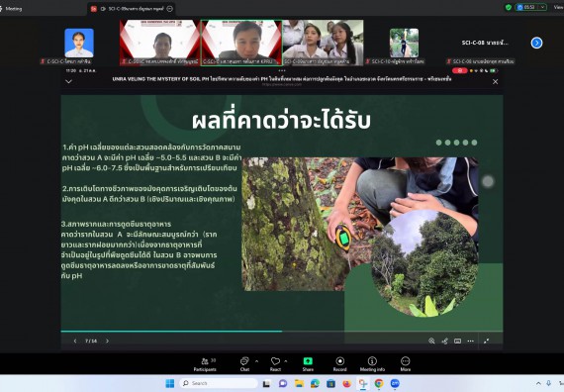Go to previous slide in Canva presentation

(x=75, y=341)
